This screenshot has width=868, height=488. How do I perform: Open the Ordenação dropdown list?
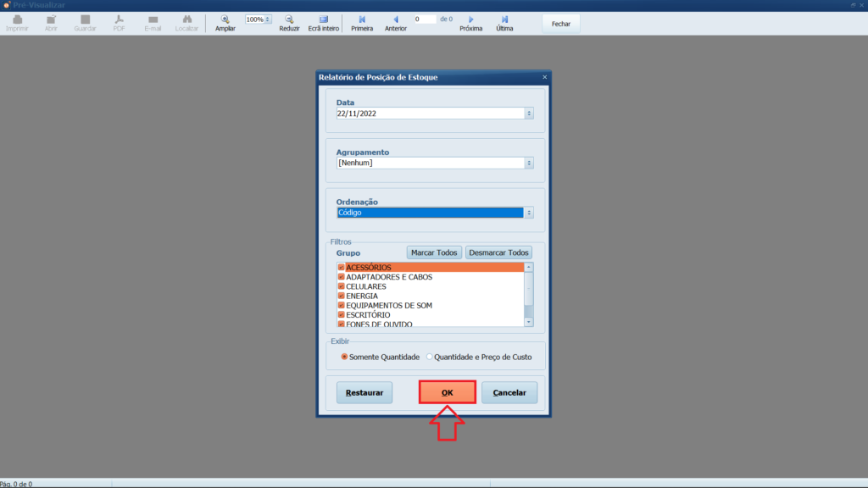point(529,213)
